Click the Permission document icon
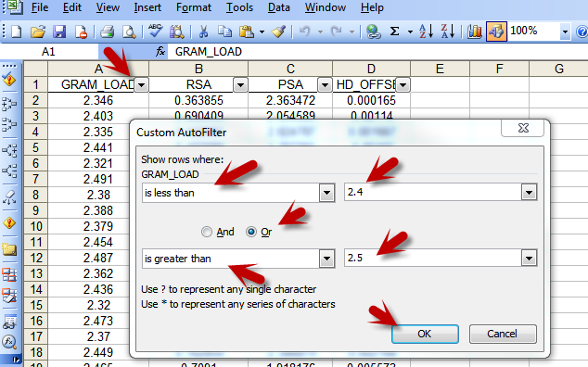Image resolution: width=588 pixels, height=367 pixels. (81, 32)
